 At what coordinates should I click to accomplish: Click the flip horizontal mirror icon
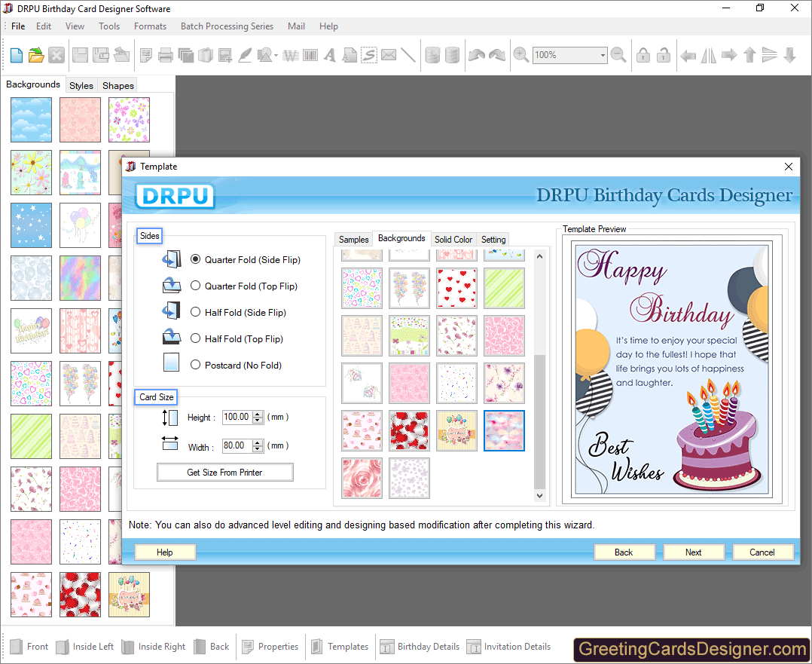coord(708,55)
